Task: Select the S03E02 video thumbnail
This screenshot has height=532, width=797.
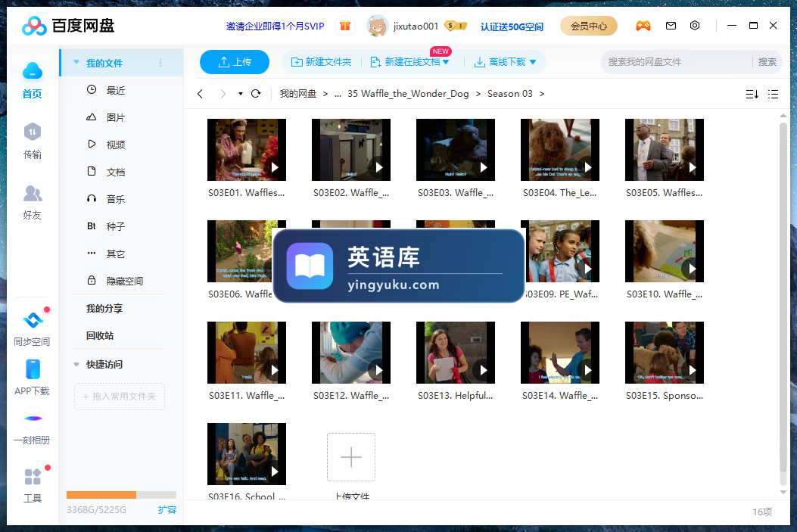Action: point(351,150)
